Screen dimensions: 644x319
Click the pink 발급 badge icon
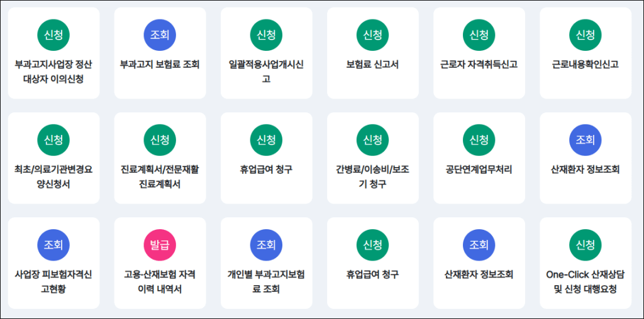(160, 245)
